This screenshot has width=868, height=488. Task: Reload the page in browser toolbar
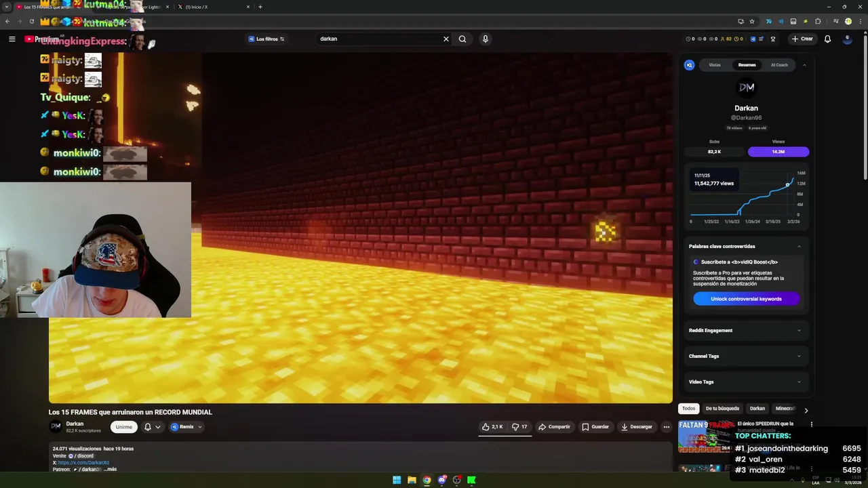click(31, 21)
